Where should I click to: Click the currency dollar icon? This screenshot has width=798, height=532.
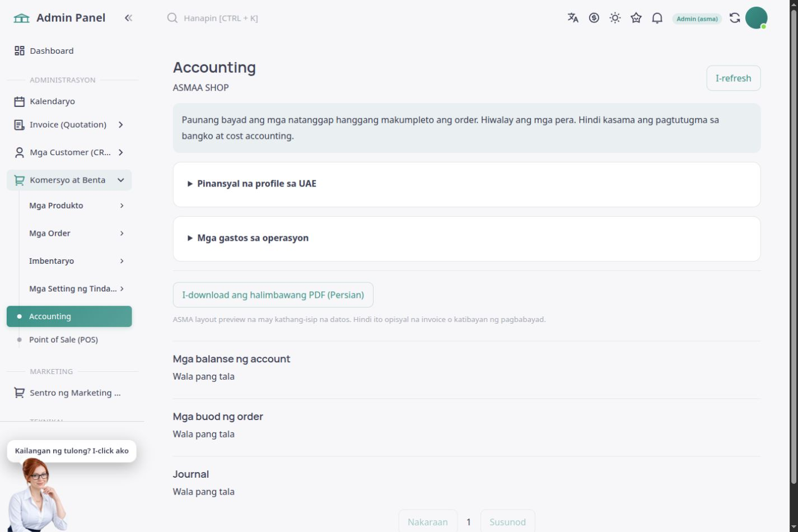(594, 18)
